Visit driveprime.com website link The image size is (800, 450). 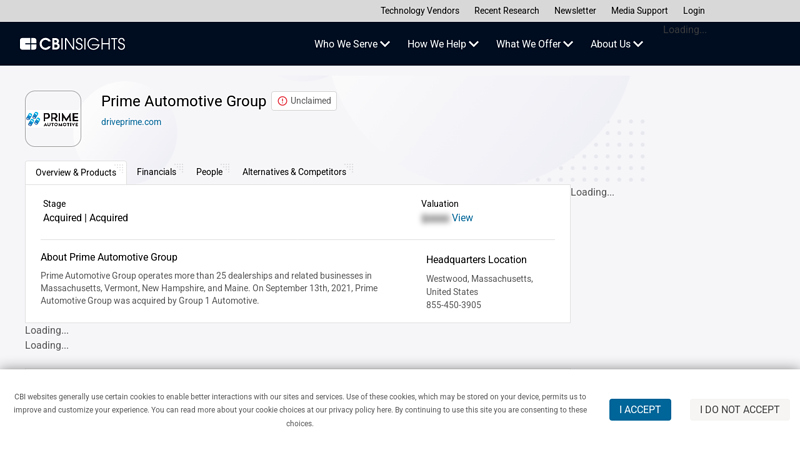coord(131,122)
